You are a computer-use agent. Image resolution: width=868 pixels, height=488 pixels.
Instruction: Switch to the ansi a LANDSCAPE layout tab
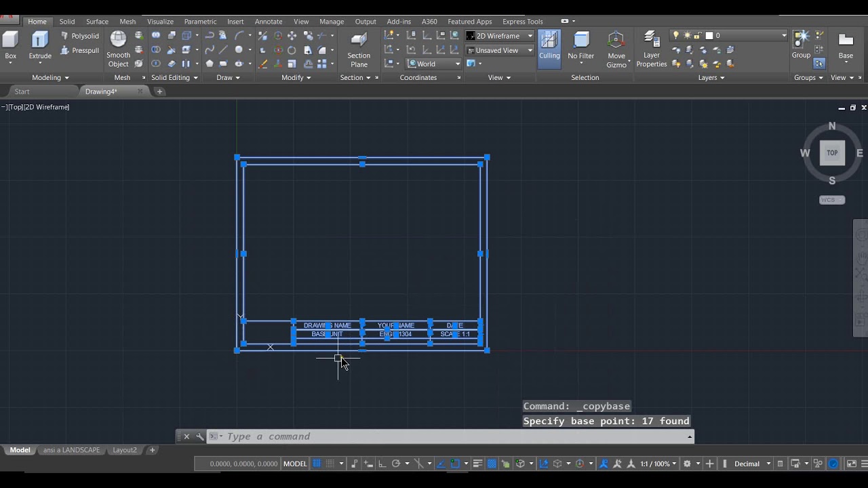(71, 450)
